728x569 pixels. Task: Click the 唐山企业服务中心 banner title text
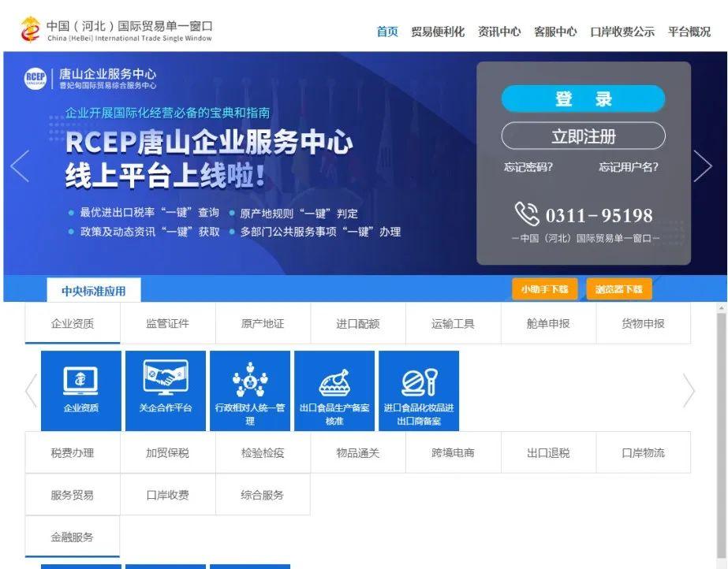pos(108,74)
